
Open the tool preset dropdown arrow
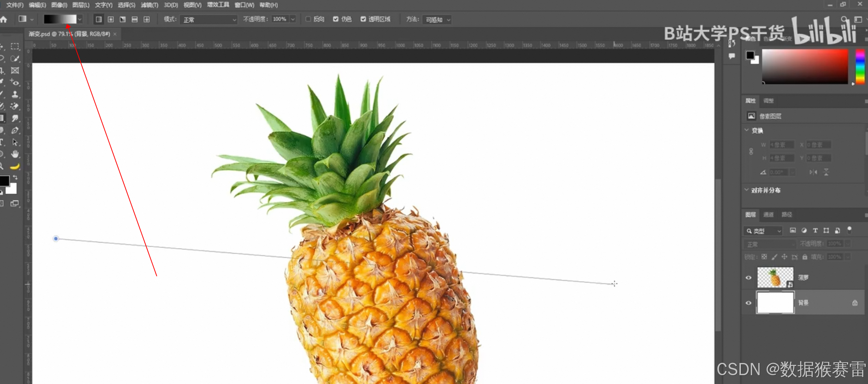pyautogui.click(x=32, y=20)
